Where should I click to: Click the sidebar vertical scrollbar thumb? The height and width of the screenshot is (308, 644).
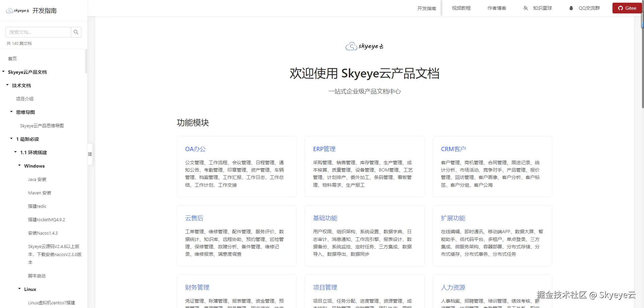tap(86, 61)
